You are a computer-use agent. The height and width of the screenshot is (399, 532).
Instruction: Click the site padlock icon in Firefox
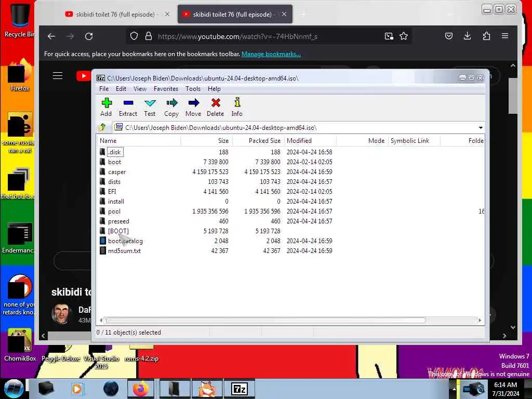149,36
